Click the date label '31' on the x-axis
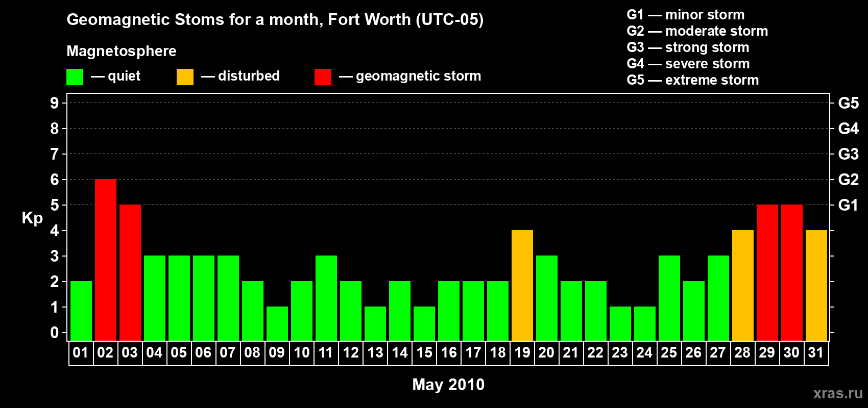Viewport: 868px width, 408px height. [x=816, y=353]
